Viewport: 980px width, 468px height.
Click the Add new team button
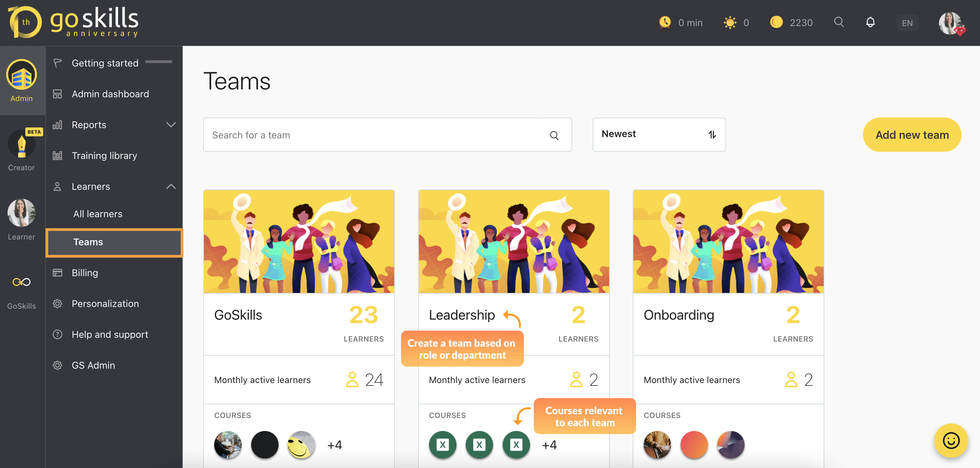(x=913, y=135)
